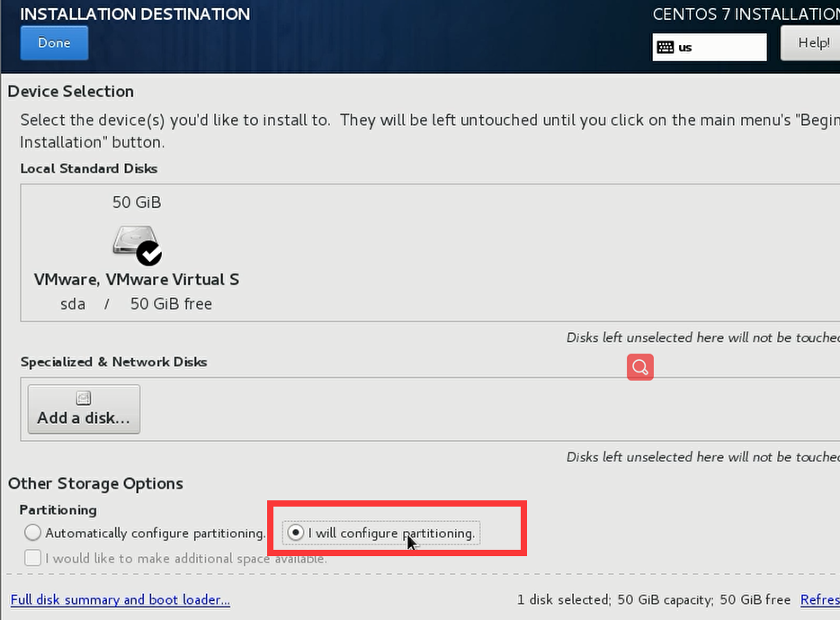
Task: Open 'Full disk summary and boot loader...' link
Action: [x=121, y=600]
